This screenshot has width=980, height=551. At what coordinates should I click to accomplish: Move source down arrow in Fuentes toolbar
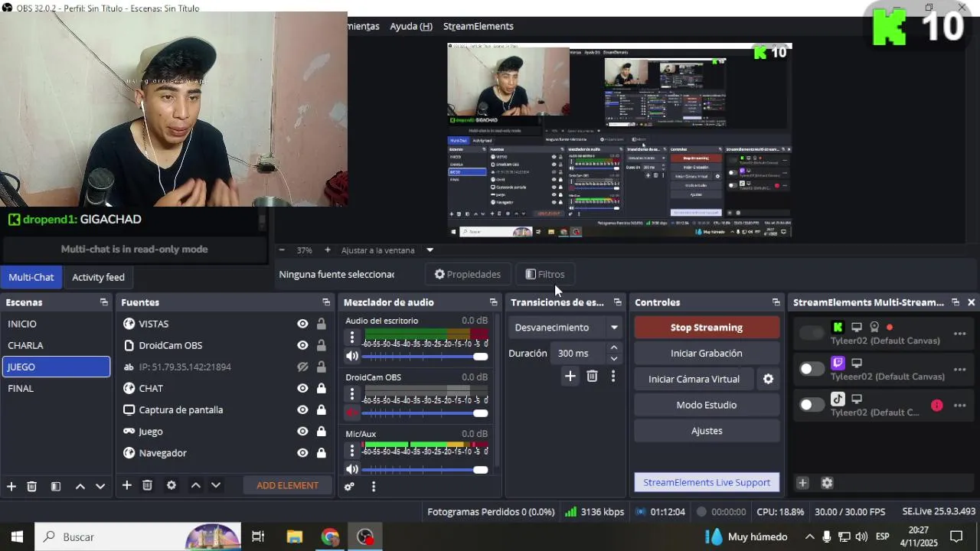(x=216, y=485)
